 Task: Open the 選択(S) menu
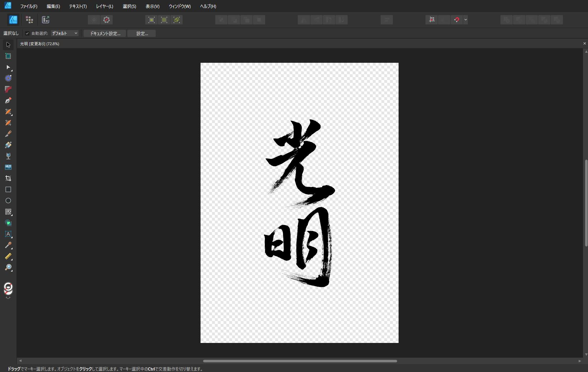tap(129, 6)
